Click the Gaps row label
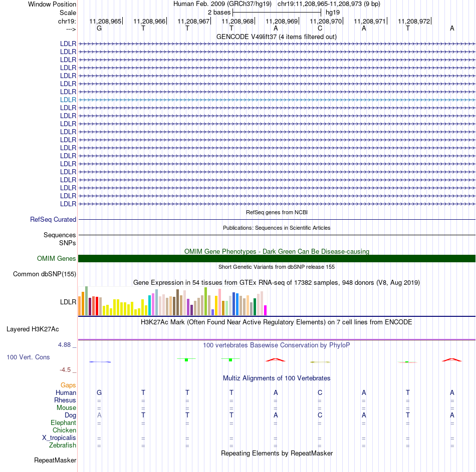Screen dimensions: 476x472 click(x=68, y=385)
